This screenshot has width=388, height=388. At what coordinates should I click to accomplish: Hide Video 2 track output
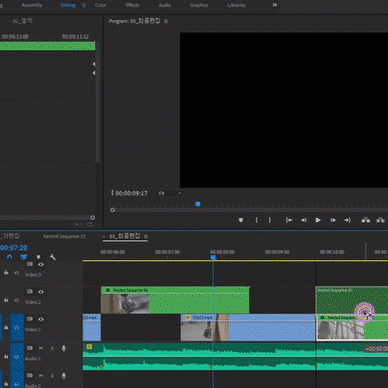41,292
